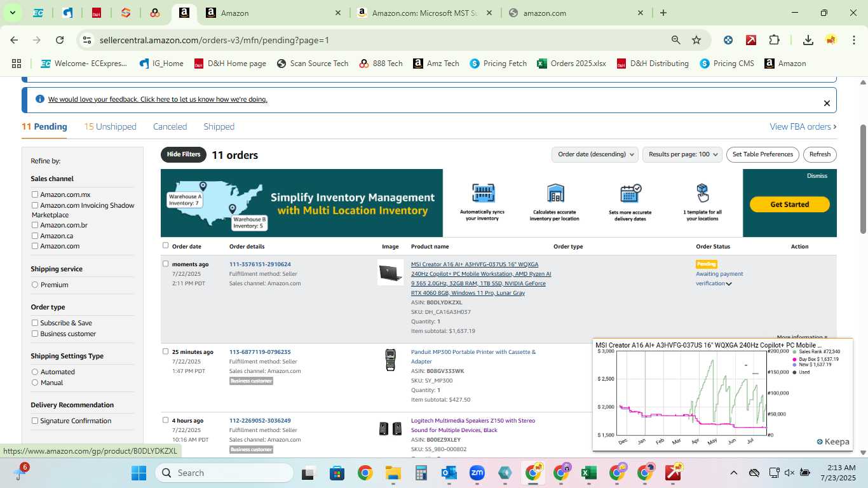Bookmark this page with the star icon

pyautogui.click(x=696, y=40)
